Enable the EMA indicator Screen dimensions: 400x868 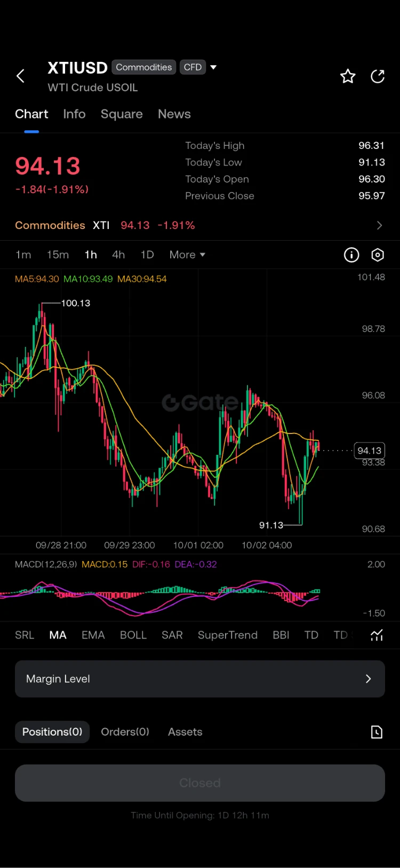(x=93, y=635)
